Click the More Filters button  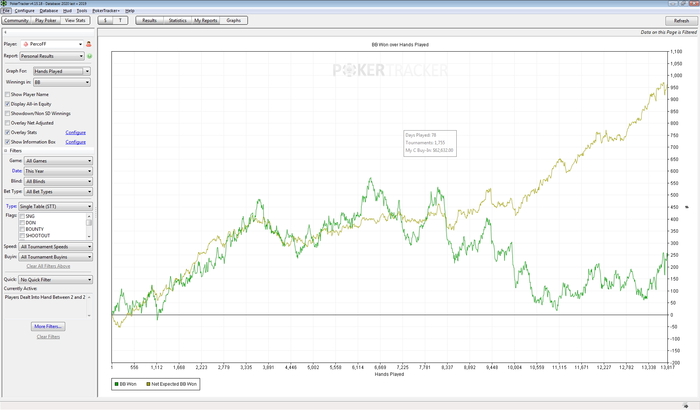(x=47, y=326)
